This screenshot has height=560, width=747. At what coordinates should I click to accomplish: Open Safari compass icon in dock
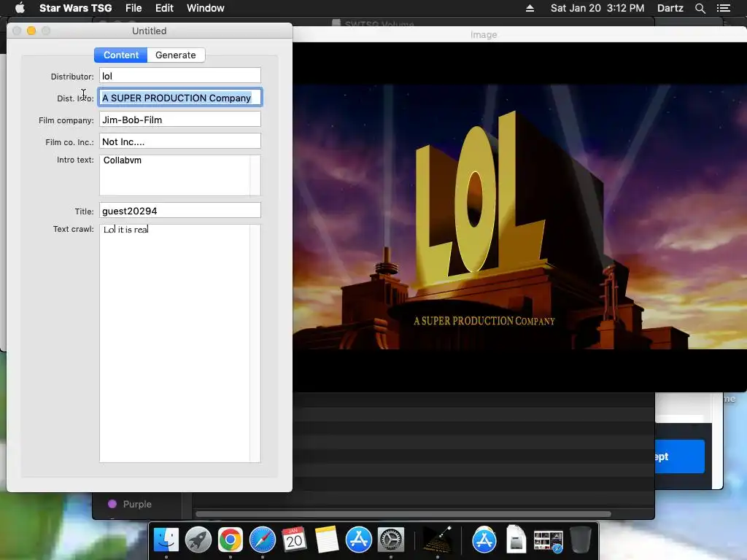263,540
